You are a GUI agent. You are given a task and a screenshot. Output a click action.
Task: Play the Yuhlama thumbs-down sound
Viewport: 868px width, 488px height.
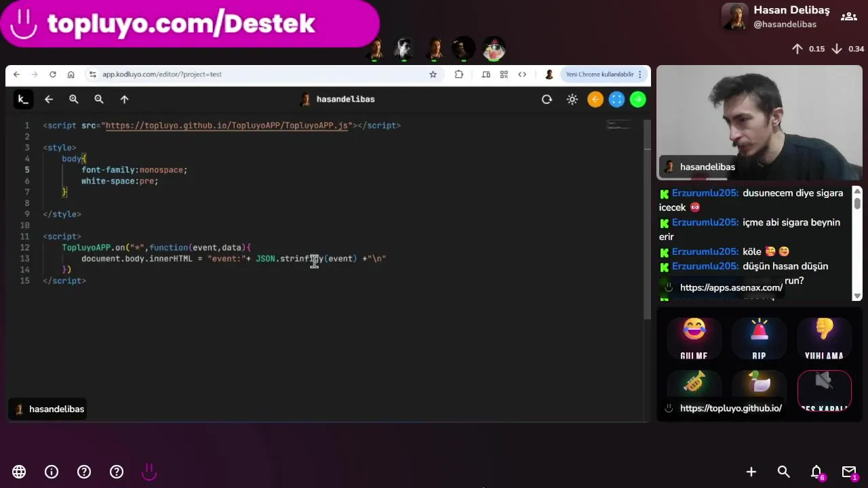coord(824,339)
